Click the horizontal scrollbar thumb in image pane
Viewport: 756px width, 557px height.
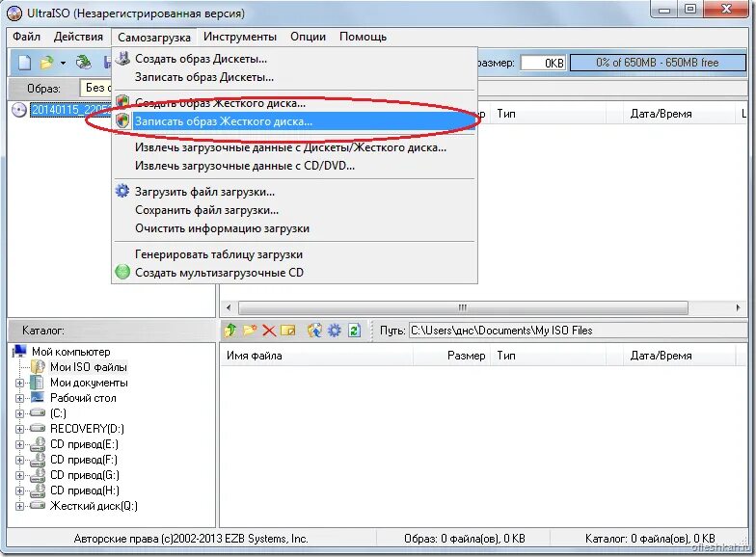463,307
